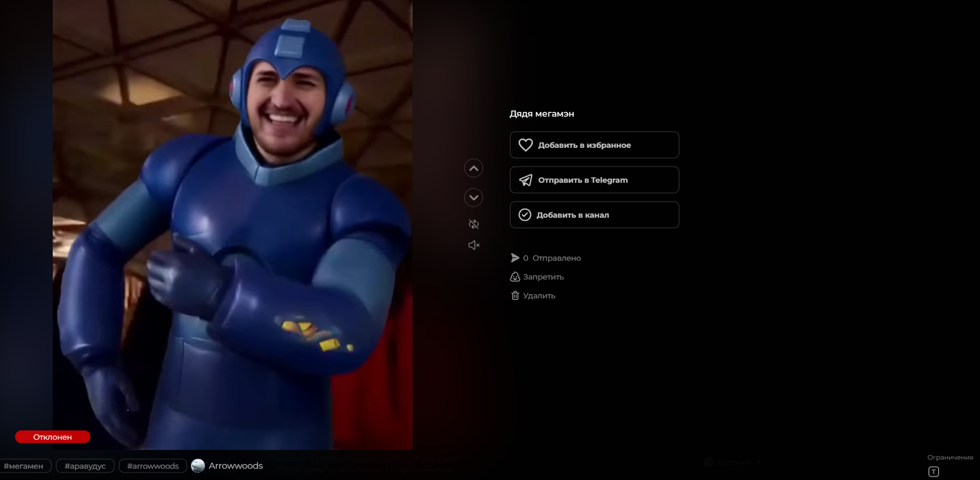The height and width of the screenshot is (480, 980).
Task: Go to the previous video with up chevron
Action: click(473, 168)
